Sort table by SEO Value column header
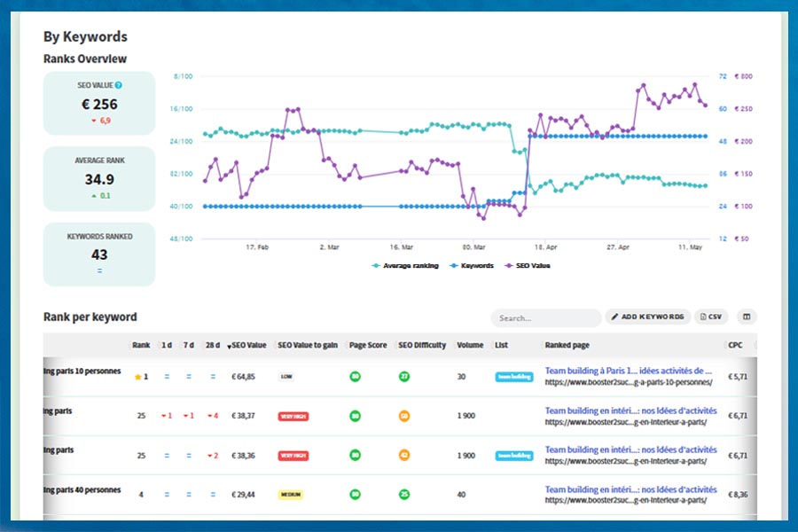 pos(248,345)
